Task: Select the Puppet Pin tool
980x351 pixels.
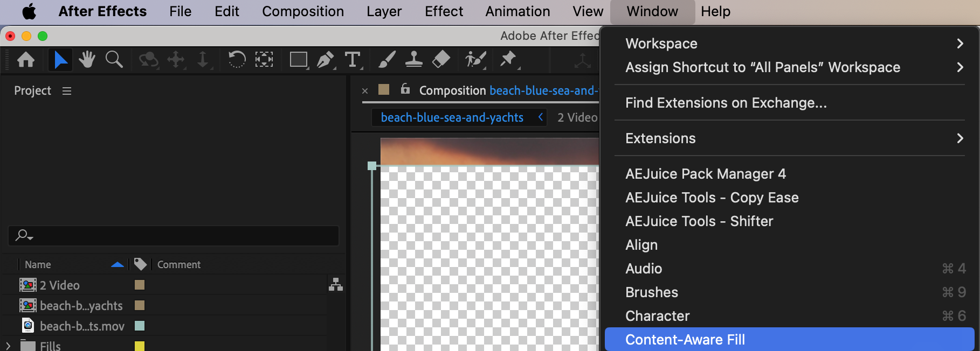Action: tap(508, 59)
